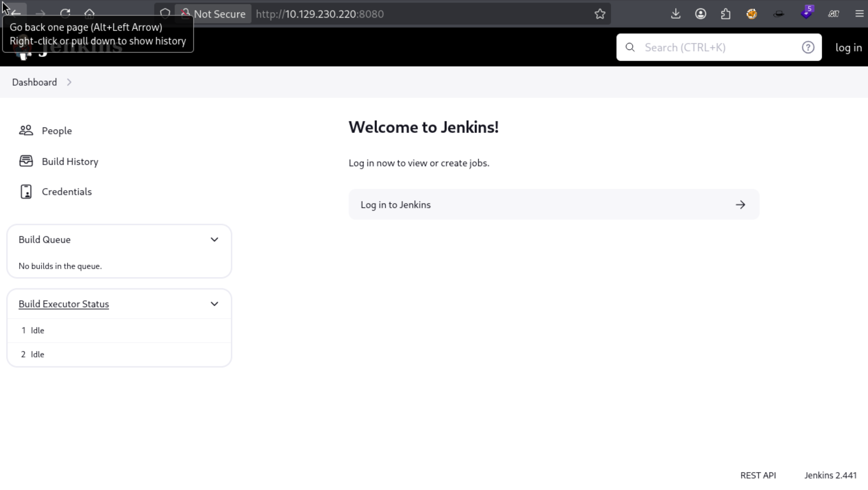868x490 pixels.
Task: Open Build History in sidebar
Action: [70, 162]
